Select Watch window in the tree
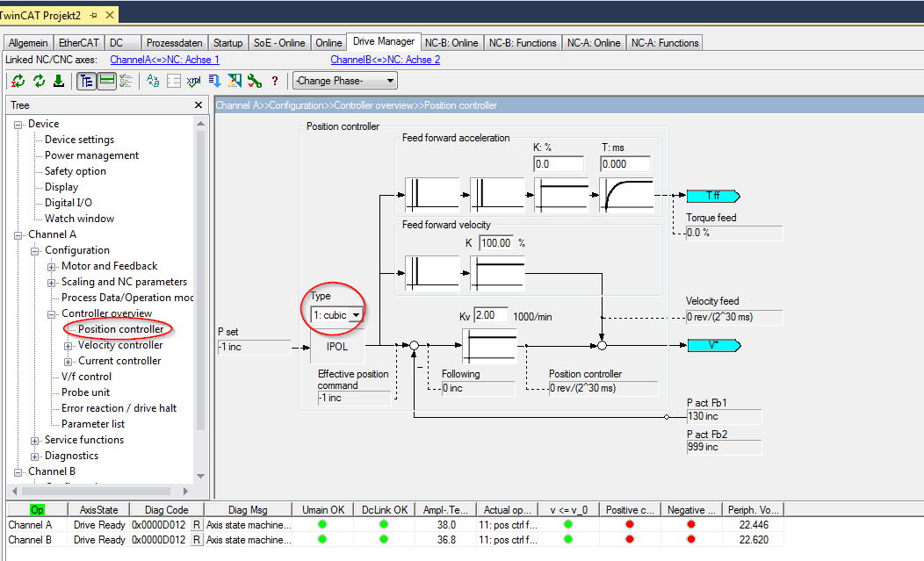 (80, 219)
